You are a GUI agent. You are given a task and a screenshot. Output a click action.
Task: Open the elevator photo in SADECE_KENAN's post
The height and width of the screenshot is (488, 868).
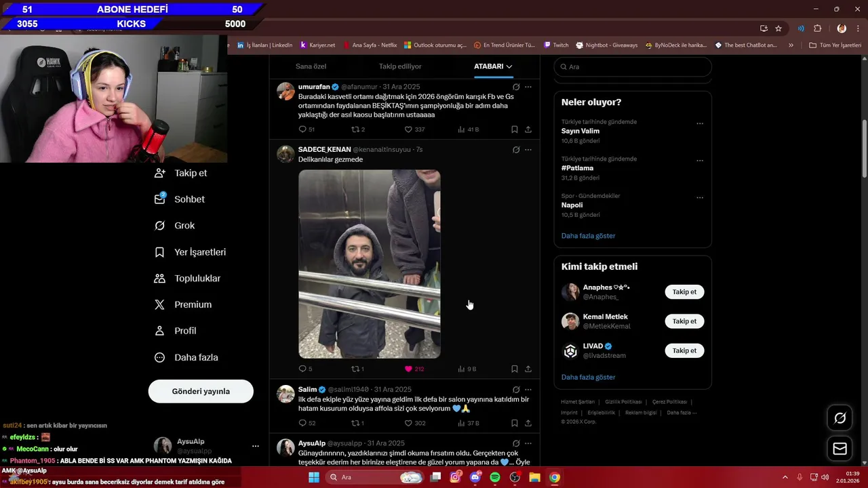(370, 264)
